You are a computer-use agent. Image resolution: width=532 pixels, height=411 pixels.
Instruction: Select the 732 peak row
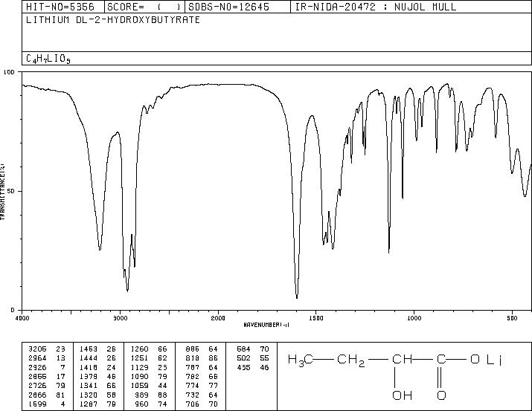pos(202,395)
